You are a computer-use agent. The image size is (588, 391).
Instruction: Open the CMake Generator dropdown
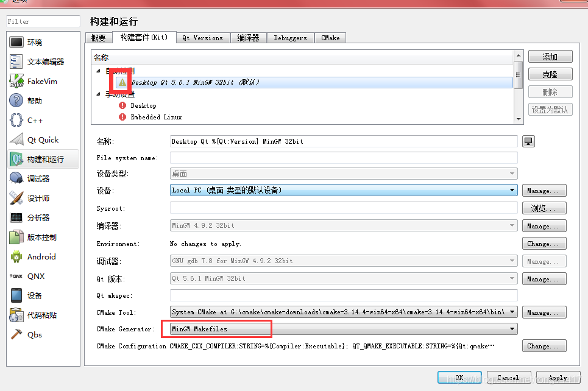(511, 328)
